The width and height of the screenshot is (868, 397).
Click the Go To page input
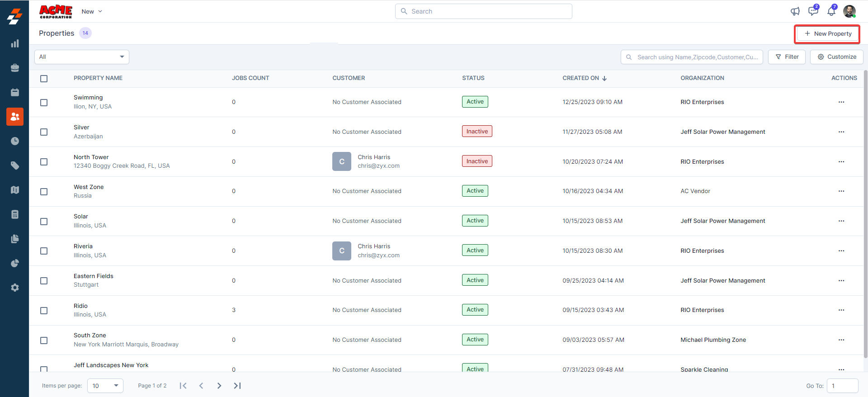click(842, 386)
